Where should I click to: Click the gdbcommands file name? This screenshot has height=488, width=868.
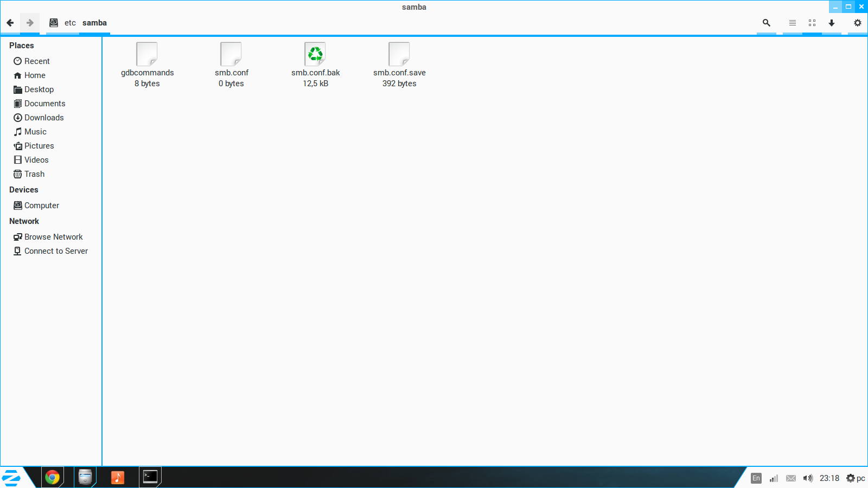(x=148, y=73)
